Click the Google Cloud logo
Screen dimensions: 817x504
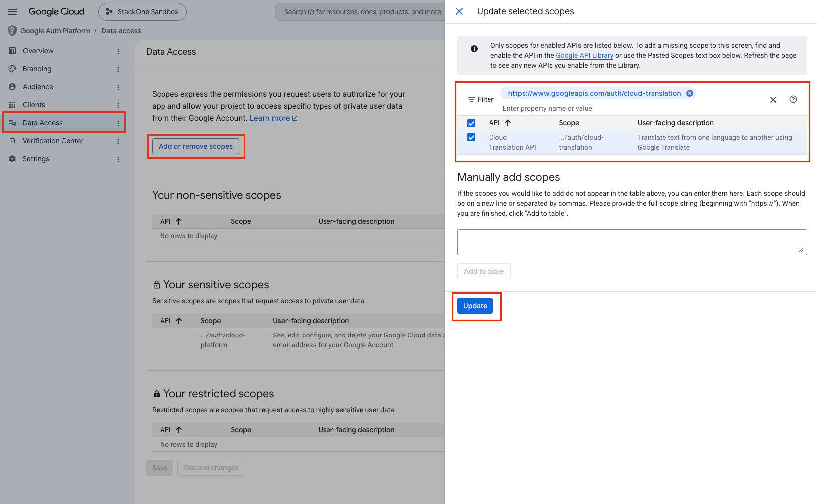[x=56, y=12]
